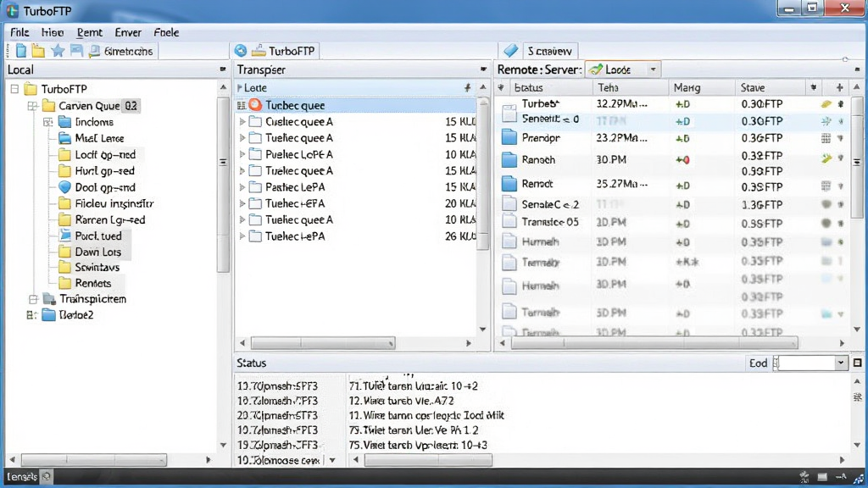Image resolution: width=868 pixels, height=488 pixels.
Task: Open the Enver menu
Action: [128, 32]
